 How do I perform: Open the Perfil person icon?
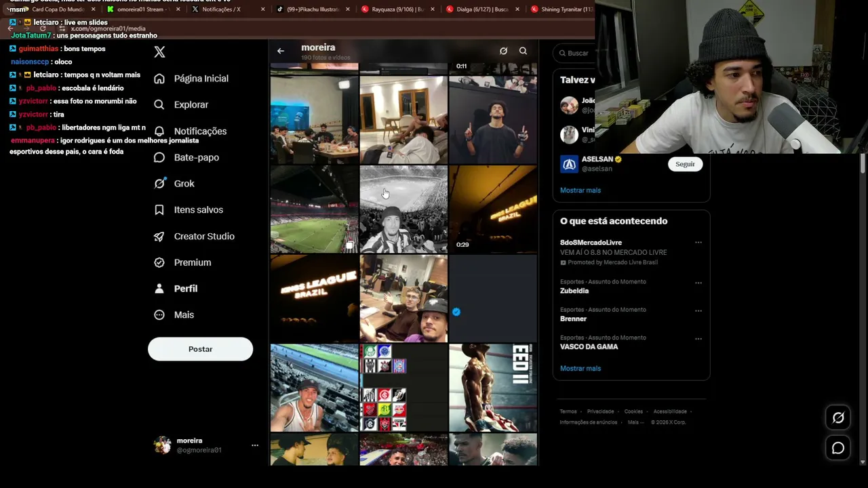click(159, 289)
